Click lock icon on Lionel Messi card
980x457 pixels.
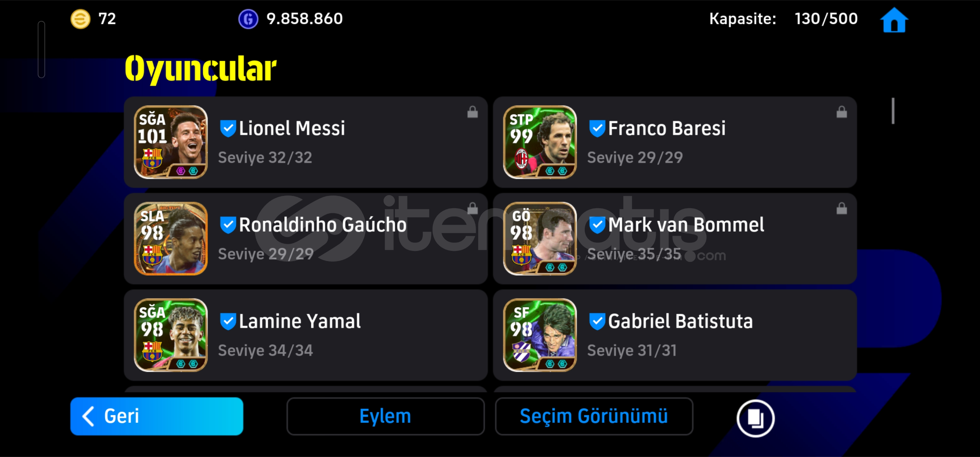coord(472,112)
